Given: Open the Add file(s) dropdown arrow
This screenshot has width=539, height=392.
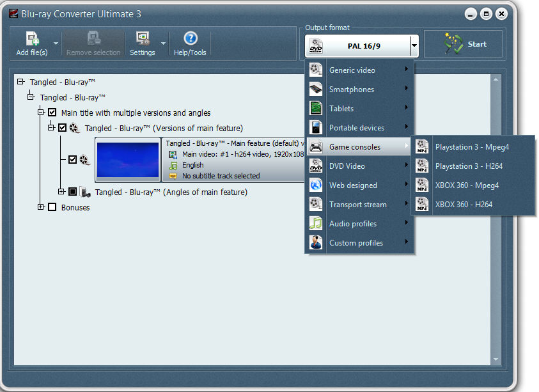Looking at the screenshot, I should (x=56, y=43).
